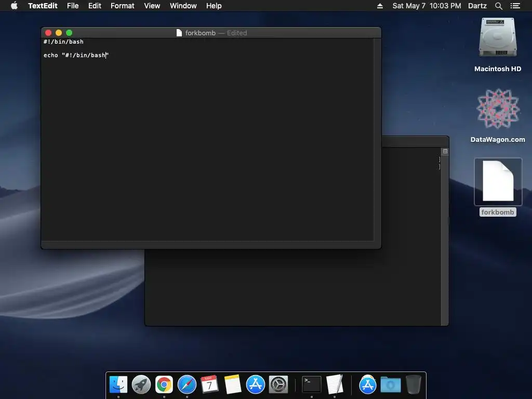Image resolution: width=532 pixels, height=399 pixels.
Task: Click the forkbomb window title text
Action: [x=200, y=33]
